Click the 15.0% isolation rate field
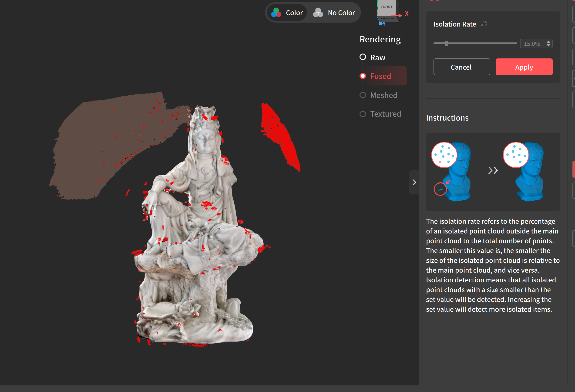This screenshot has width=575, height=392. (x=532, y=44)
